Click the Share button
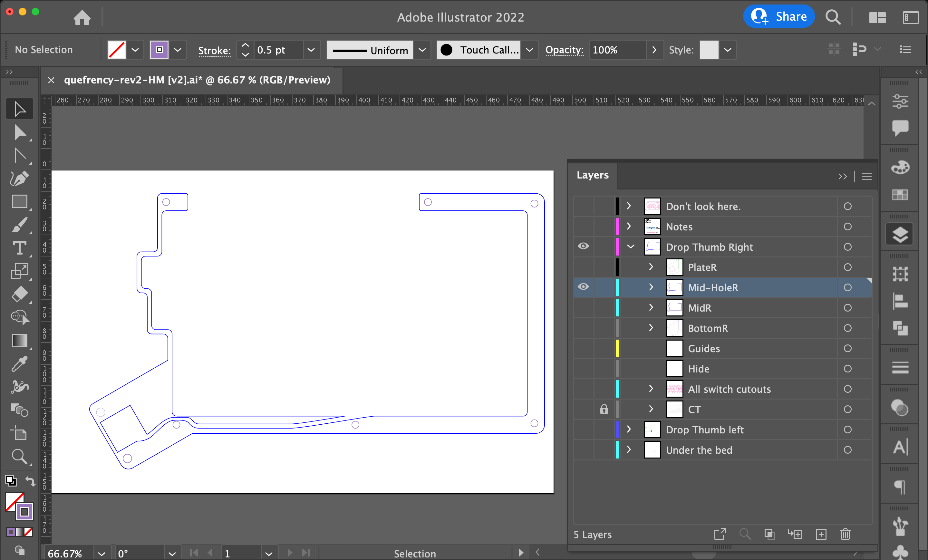 click(x=778, y=16)
